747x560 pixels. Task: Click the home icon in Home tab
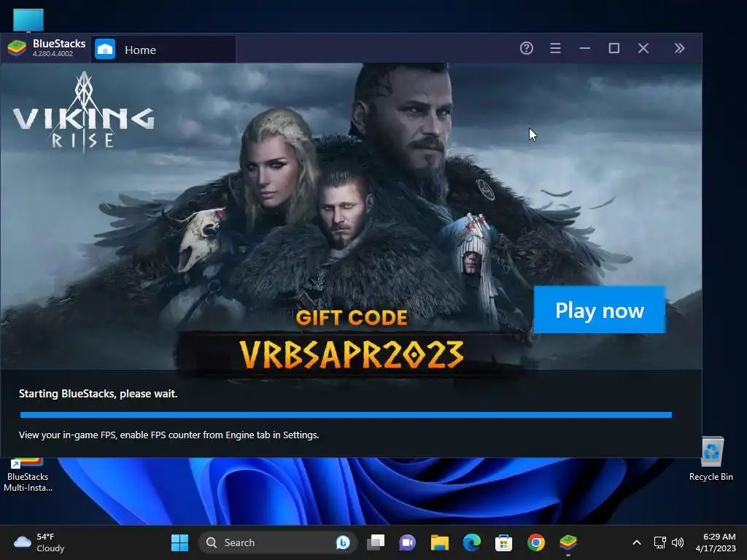click(105, 49)
